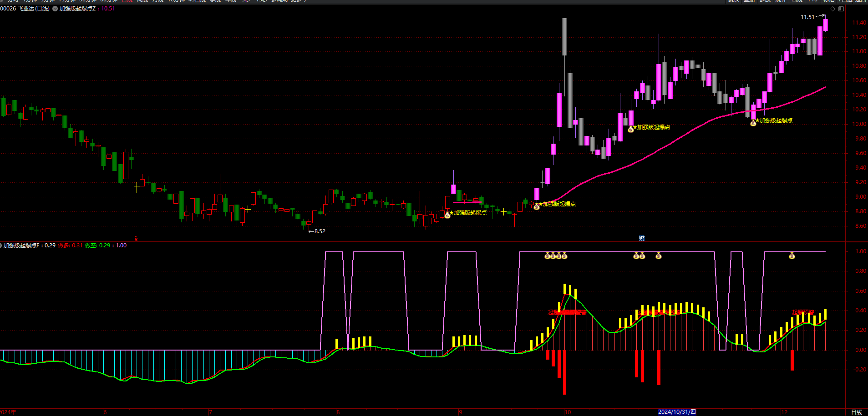This screenshot has height=416, width=868.
Task: Click the 做多: 0.31 value label
Action: click(x=71, y=246)
